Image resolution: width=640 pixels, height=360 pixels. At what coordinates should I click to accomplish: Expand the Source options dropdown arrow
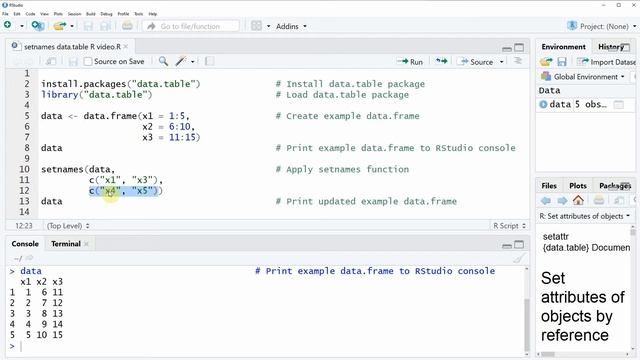click(502, 62)
